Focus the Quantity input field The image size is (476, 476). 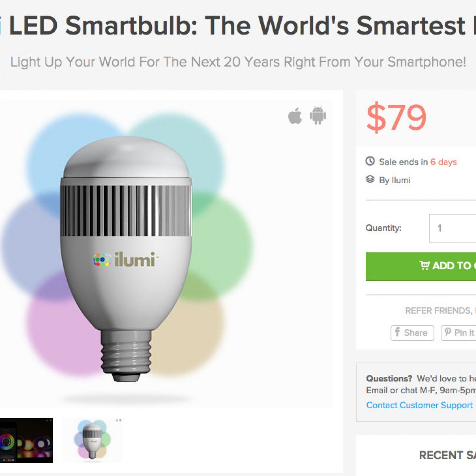point(453,228)
